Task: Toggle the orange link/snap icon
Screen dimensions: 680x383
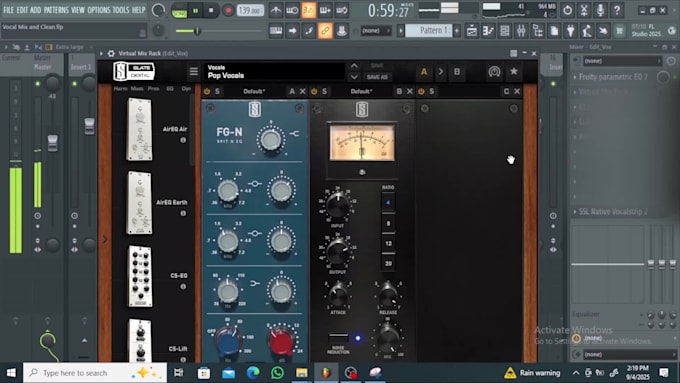Action: point(325,31)
